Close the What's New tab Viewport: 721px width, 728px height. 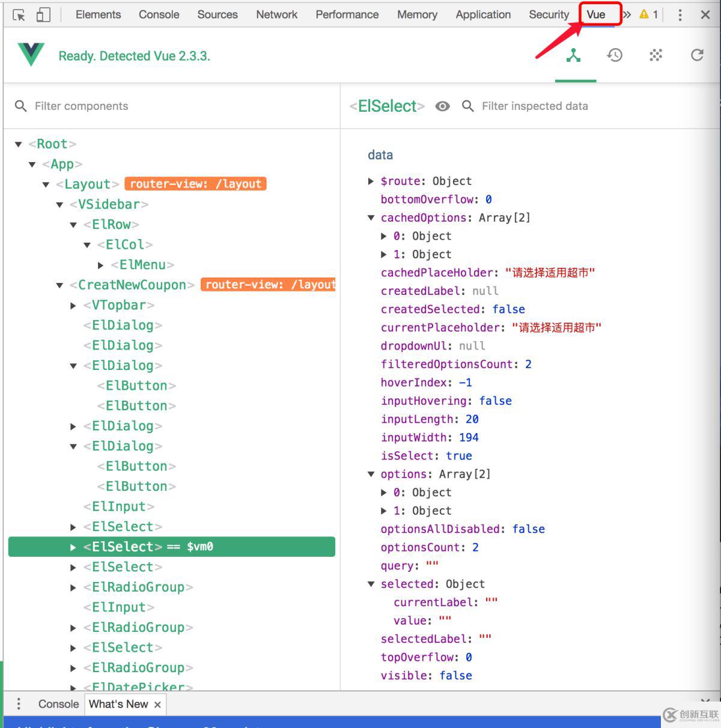click(x=157, y=705)
